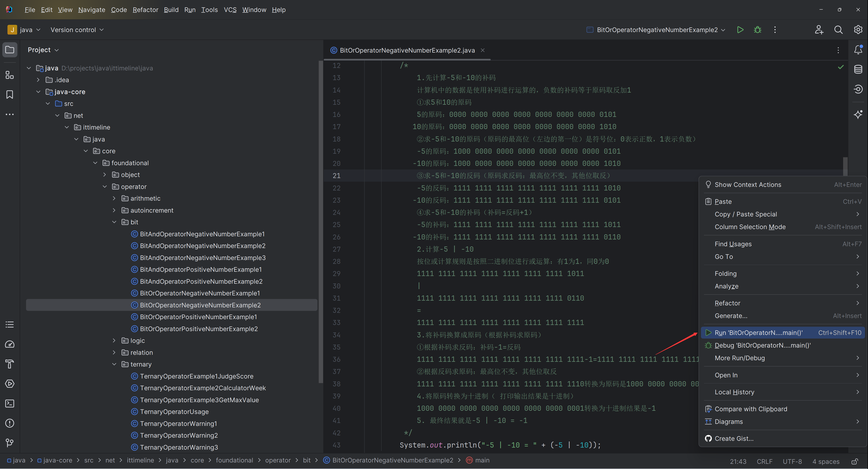Viewport: 868px width, 469px height.
Task: Open the Build hammer tool icon
Action: (10, 364)
